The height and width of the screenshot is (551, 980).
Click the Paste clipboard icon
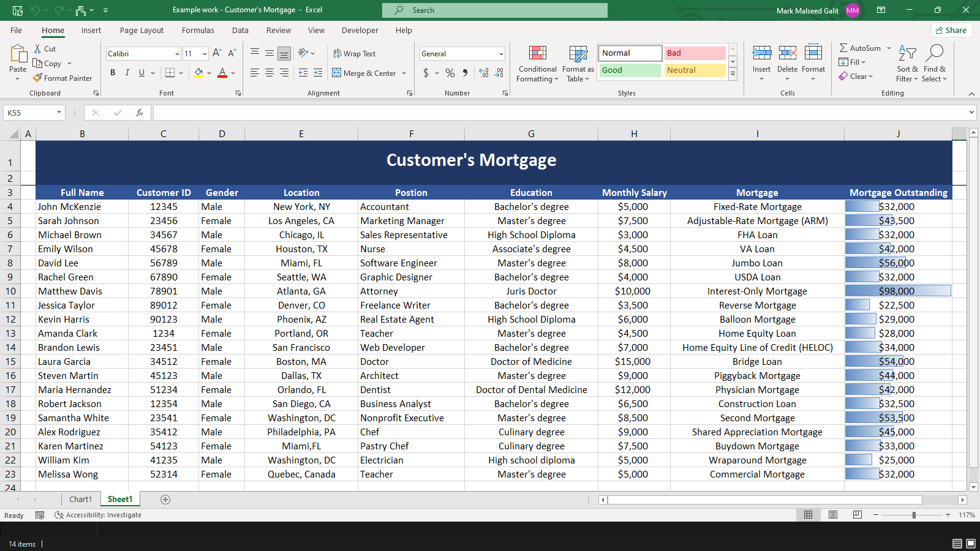pos(18,54)
